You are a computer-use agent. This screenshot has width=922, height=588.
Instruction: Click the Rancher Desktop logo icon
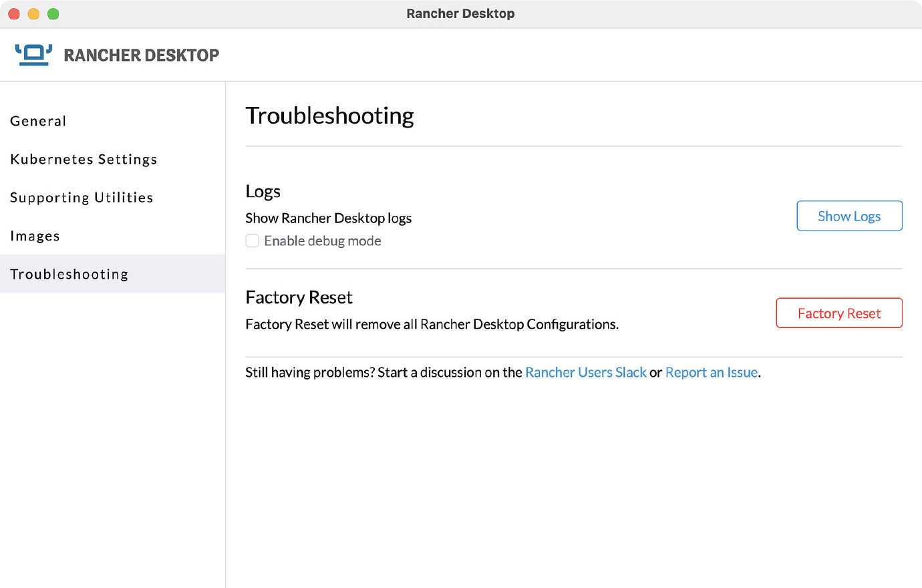tap(33, 55)
